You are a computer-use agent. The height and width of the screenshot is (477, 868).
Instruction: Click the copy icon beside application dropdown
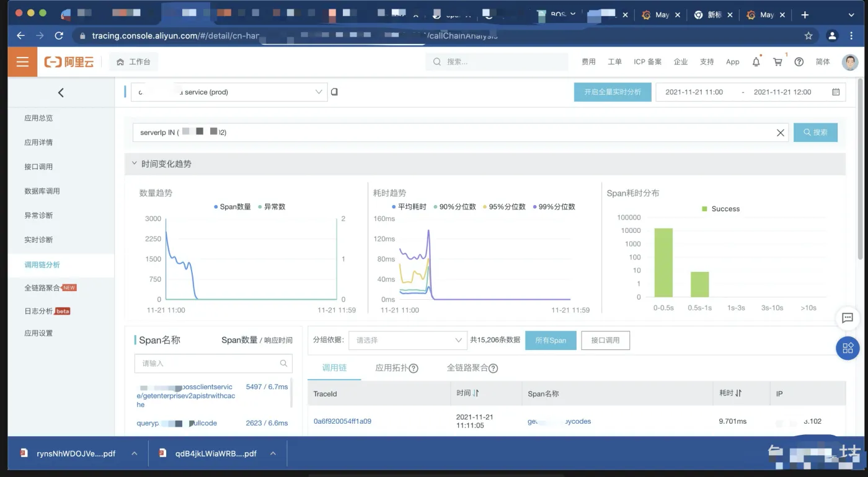[x=335, y=92]
